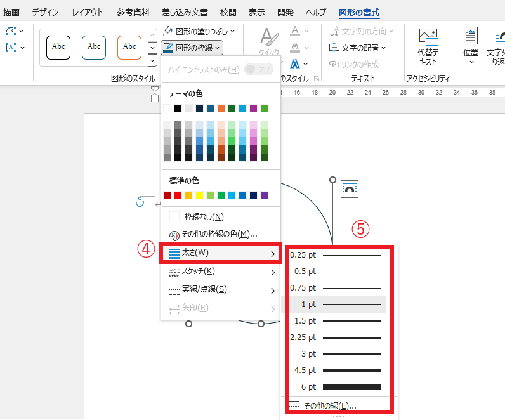The height and width of the screenshot is (420, 505).
Task: Pick the black theme color swatch
Action: click(x=178, y=108)
